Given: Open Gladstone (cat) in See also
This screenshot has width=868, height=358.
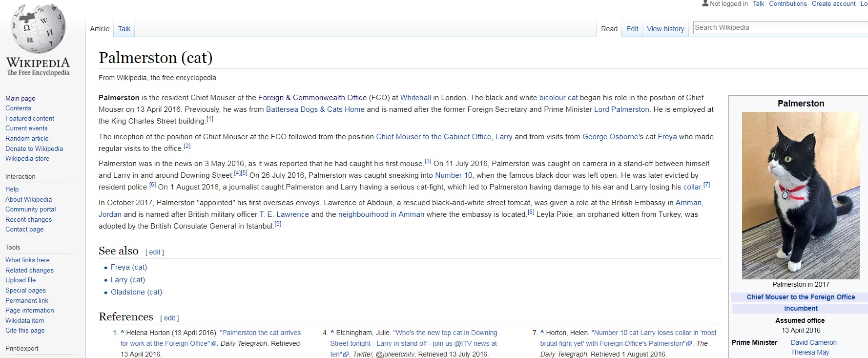Looking at the screenshot, I should point(136,292).
